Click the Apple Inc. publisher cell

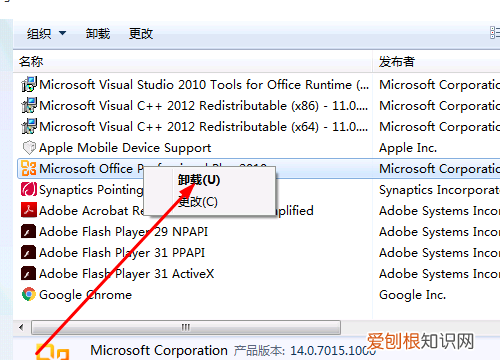408,148
